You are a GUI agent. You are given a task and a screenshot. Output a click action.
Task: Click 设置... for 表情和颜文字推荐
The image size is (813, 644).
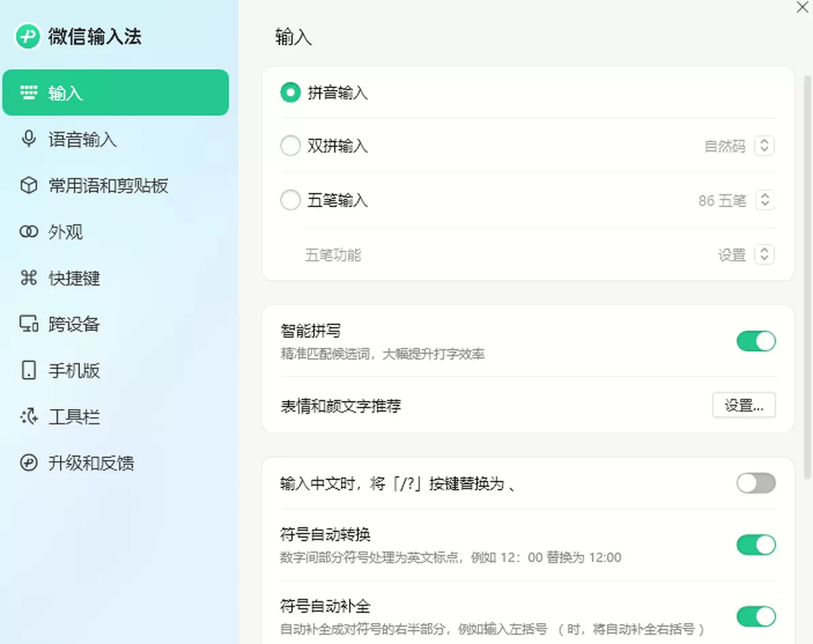coord(744,405)
